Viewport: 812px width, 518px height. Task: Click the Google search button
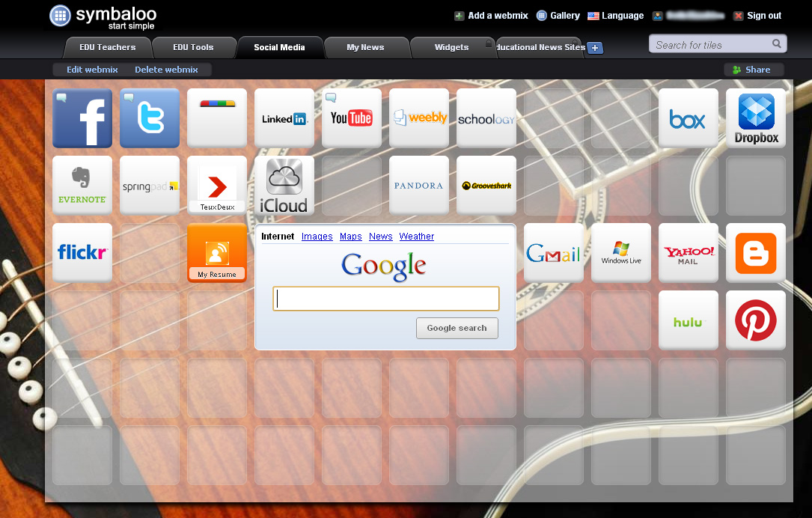pyautogui.click(x=457, y=328)
